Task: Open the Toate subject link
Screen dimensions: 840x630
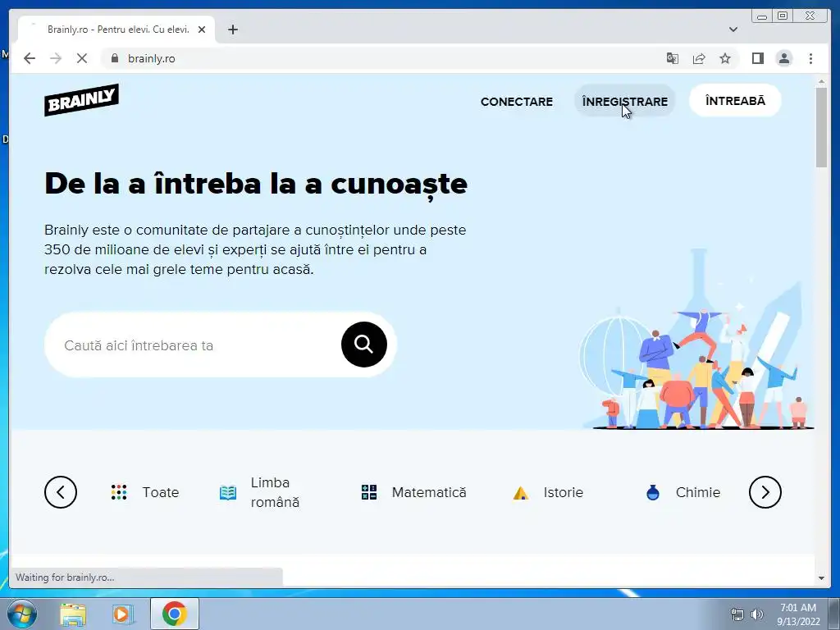Action: pos(161,492)
